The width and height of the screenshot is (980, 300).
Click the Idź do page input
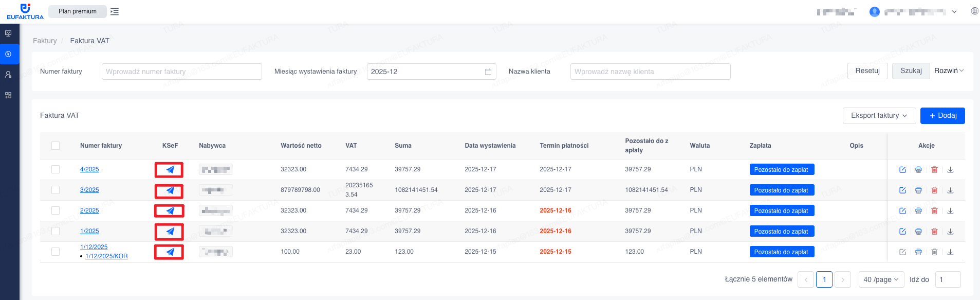click(948, 279)
